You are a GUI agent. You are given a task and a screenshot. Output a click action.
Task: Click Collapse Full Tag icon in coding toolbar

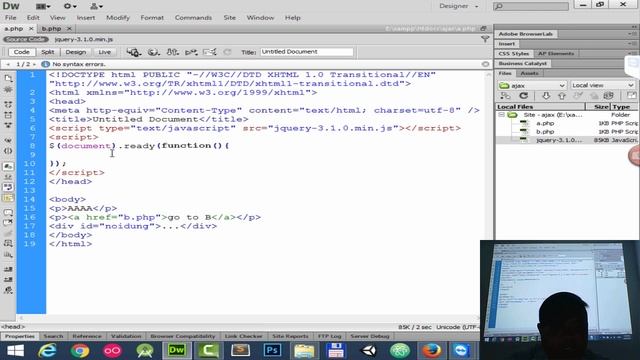pos(8,104)
